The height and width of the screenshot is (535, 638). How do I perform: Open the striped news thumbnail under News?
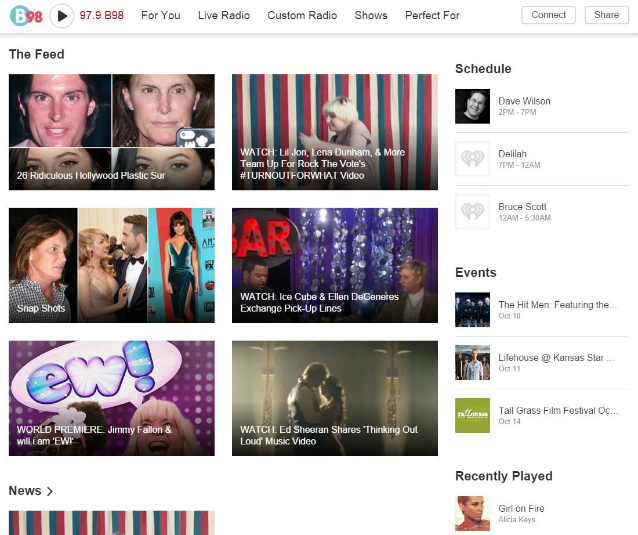[112, 523]
